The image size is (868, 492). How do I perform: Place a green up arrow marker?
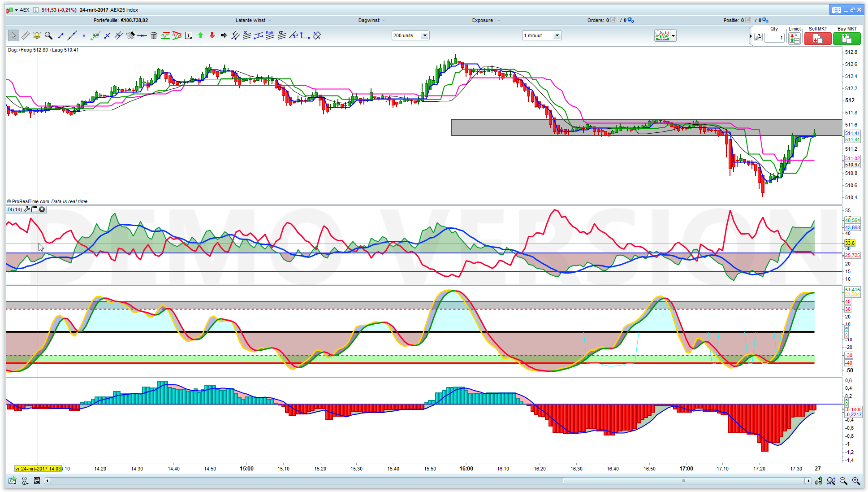coord(200,35)
